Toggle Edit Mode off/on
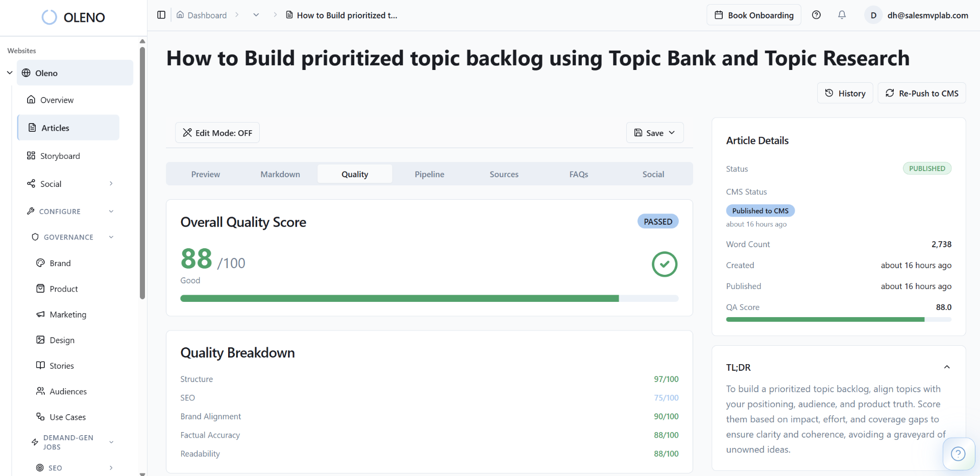The image size is (980, 476). pos(217,132)
